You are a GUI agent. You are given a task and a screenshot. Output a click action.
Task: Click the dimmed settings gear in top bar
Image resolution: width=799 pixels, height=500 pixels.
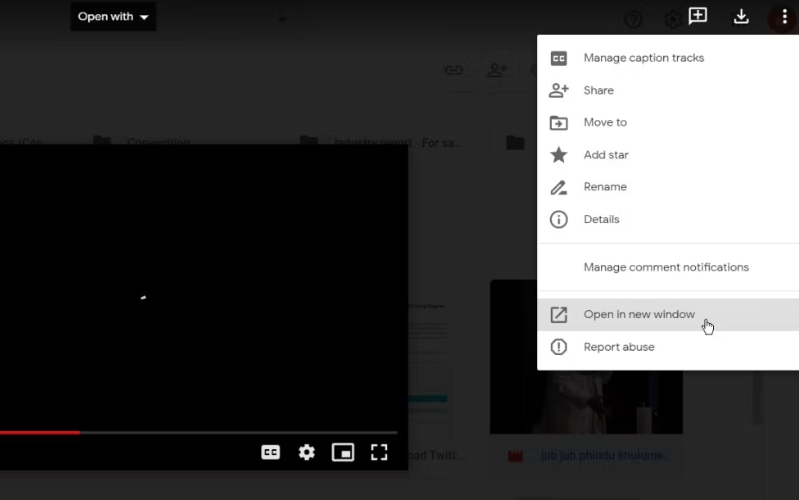(673, 19)
